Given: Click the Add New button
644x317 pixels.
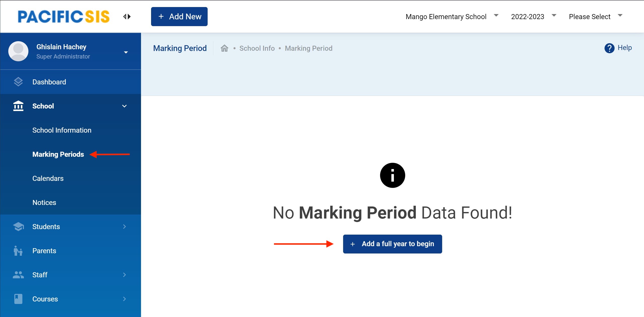Looking at the screenshot, I should point(179,17).
